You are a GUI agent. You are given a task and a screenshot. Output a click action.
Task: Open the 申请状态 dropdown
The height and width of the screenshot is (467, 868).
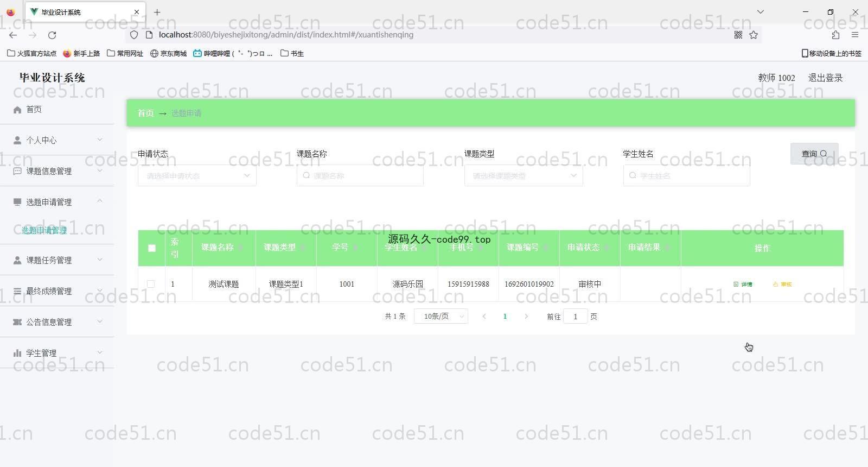(x=197, y=175)
